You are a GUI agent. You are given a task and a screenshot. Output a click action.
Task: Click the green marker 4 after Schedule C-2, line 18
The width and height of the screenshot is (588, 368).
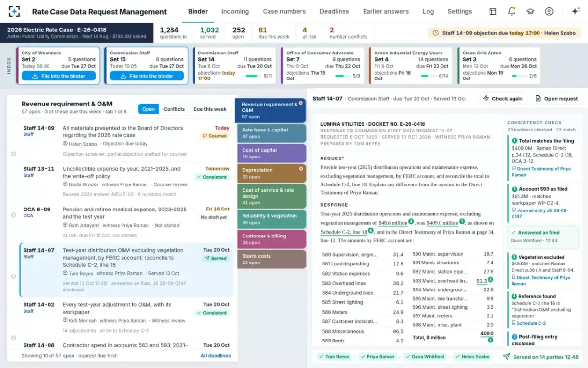click(371, 230)
